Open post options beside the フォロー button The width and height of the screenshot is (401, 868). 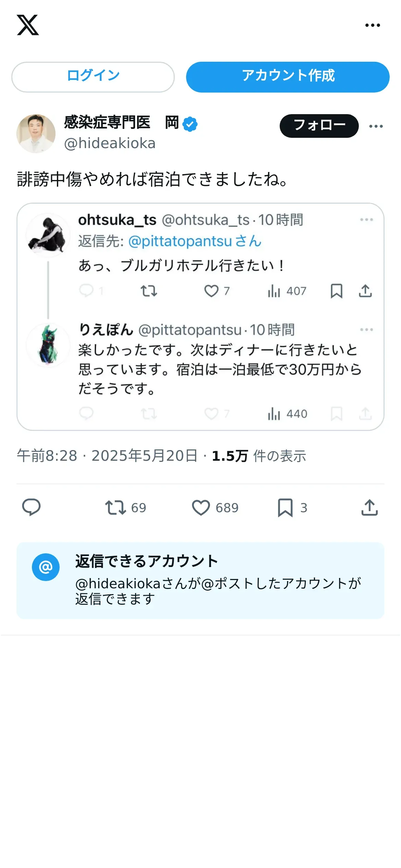point(376,126)
